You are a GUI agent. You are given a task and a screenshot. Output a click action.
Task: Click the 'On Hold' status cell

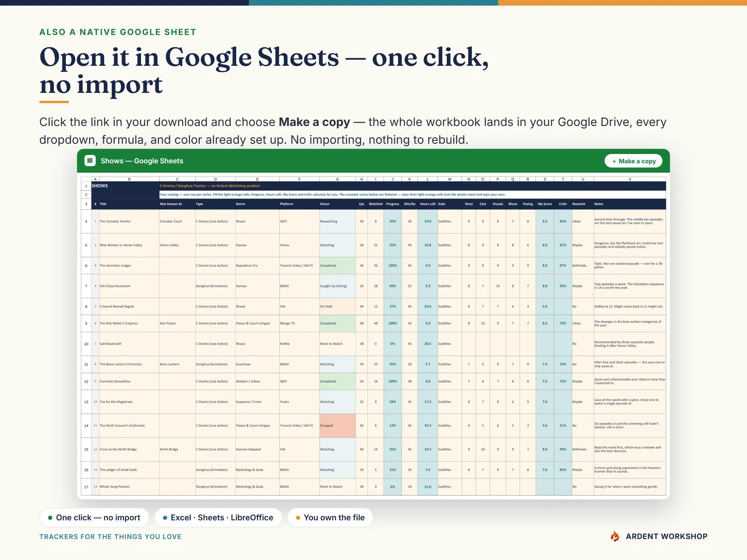(x=338, y=307)
